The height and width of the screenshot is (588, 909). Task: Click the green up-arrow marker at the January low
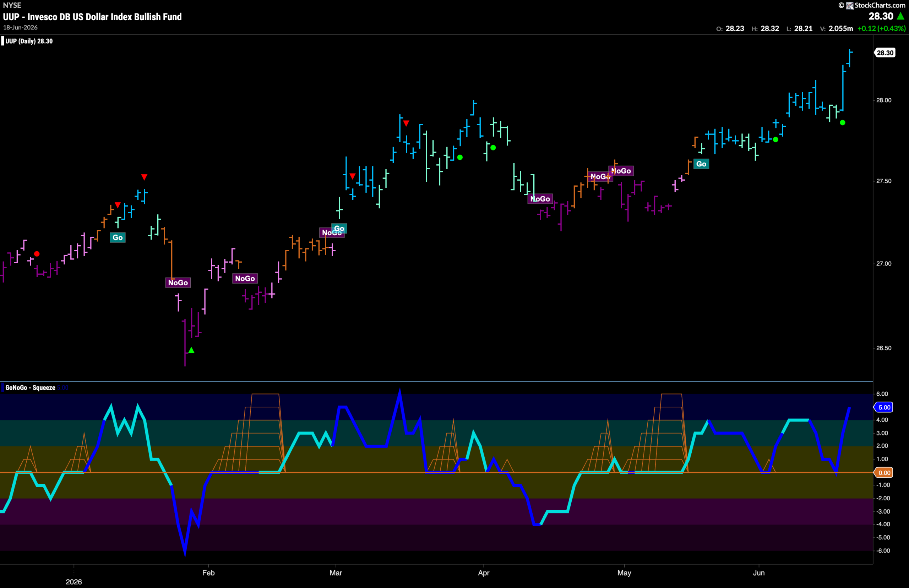pyautogui.click(x=191, y=350)
